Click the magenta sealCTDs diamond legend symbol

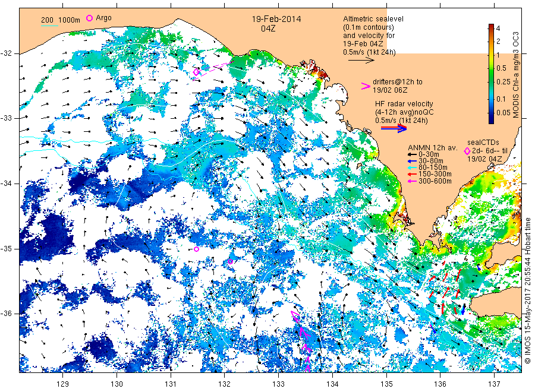[467, 151]
